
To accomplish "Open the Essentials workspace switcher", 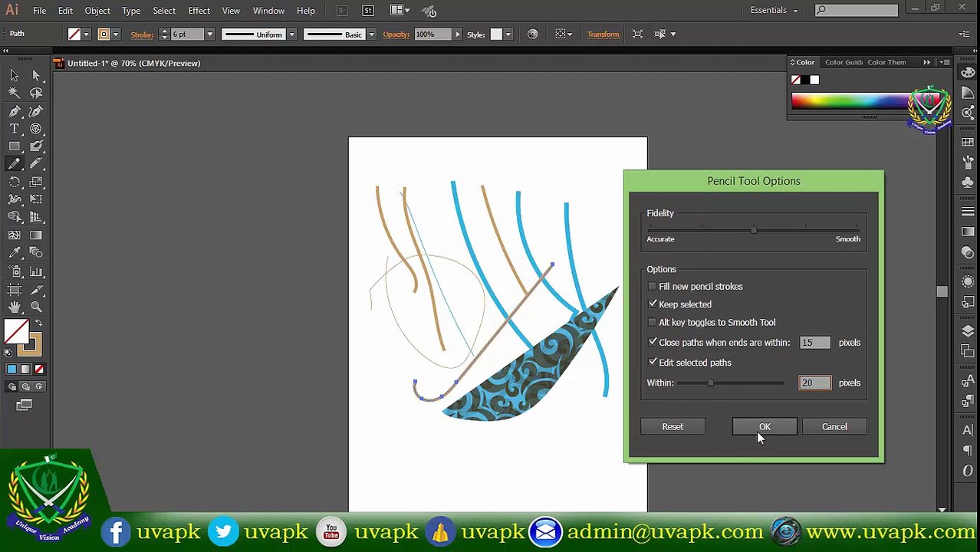I will pos(774,10).
